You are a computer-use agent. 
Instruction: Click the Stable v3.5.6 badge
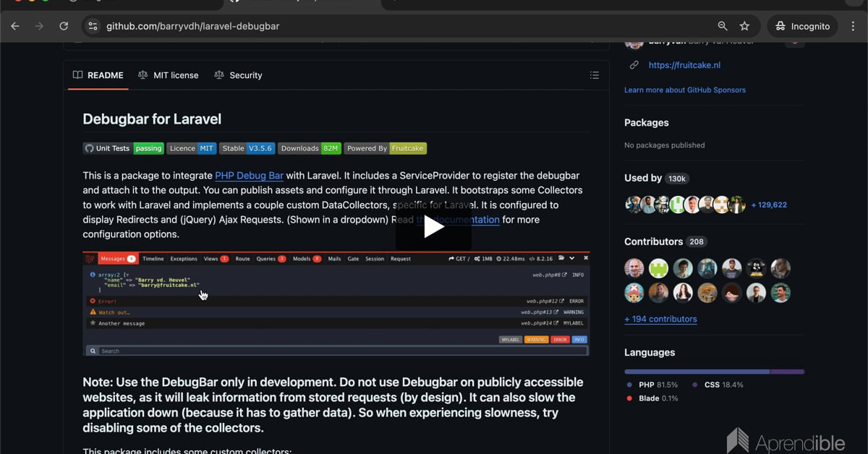[247, 148]
